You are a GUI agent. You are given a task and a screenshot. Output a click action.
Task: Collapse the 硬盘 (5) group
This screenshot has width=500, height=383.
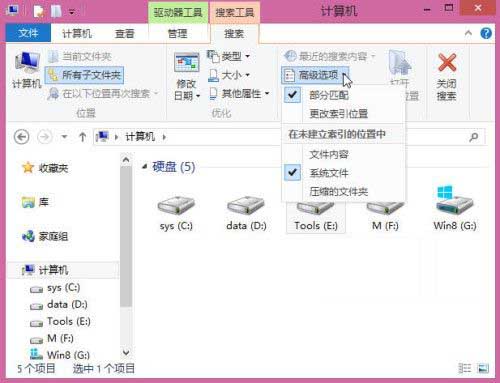point(144,166)
